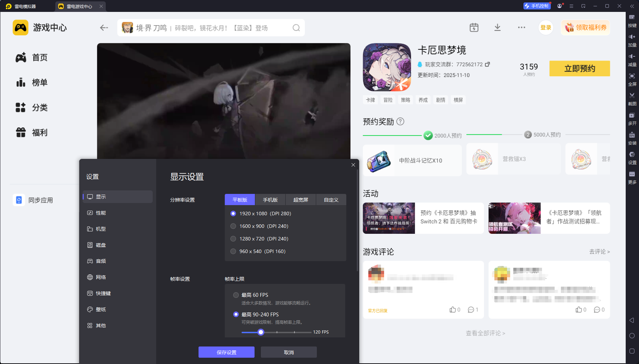Click the 保存设置 button
This screenshot has width=639, height=364.
(x=227, y=352)
